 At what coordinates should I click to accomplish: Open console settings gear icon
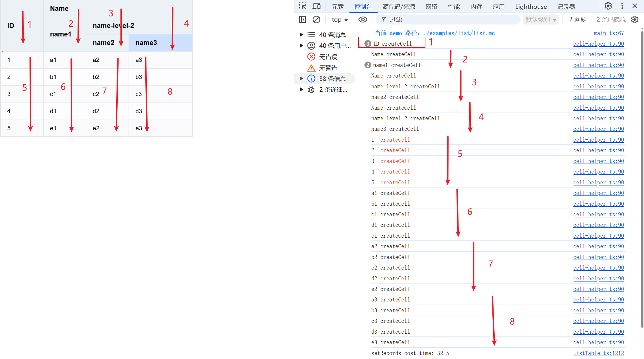[635, 19]
